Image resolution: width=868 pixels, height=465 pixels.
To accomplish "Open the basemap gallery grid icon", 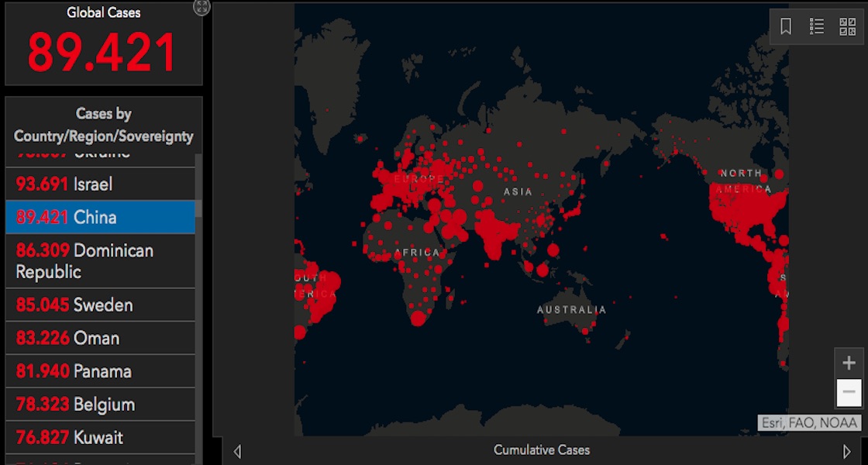I will 848,27.
